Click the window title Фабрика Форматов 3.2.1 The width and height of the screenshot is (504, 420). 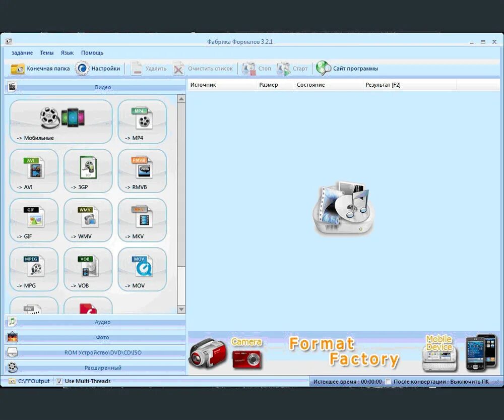[x=240, y=42]
